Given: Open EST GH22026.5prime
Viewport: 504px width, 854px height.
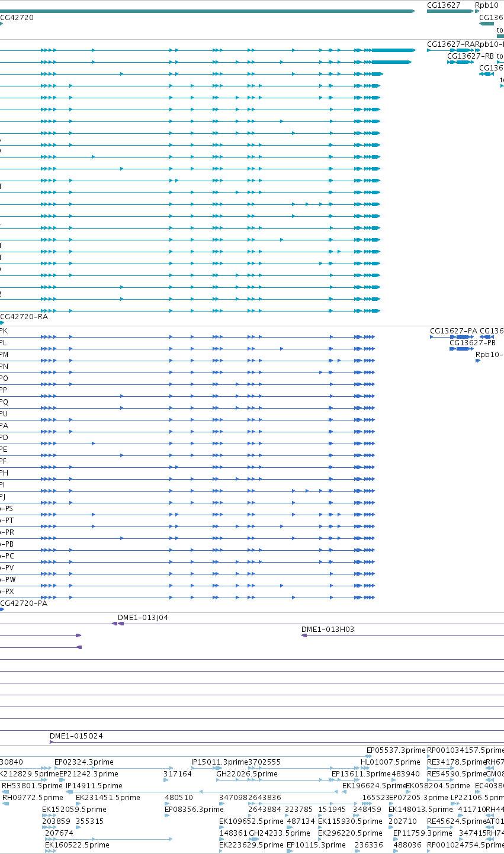Looking at the screenshot, I should click(247, 774).
